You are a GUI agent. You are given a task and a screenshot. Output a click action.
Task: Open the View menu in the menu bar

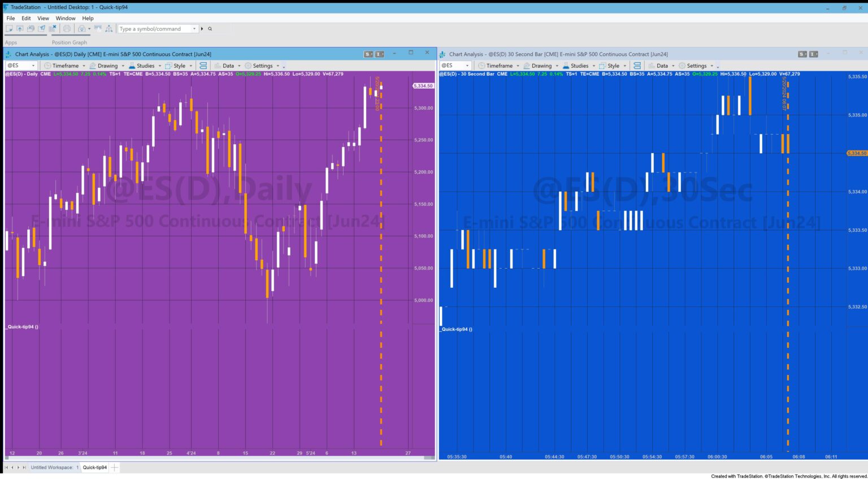[43, 18]
